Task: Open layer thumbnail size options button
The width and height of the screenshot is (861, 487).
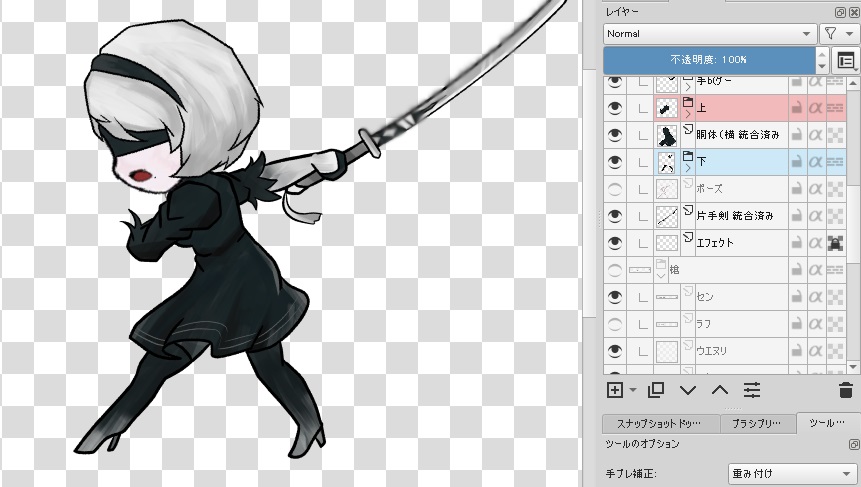Action: tap(846, 61)
